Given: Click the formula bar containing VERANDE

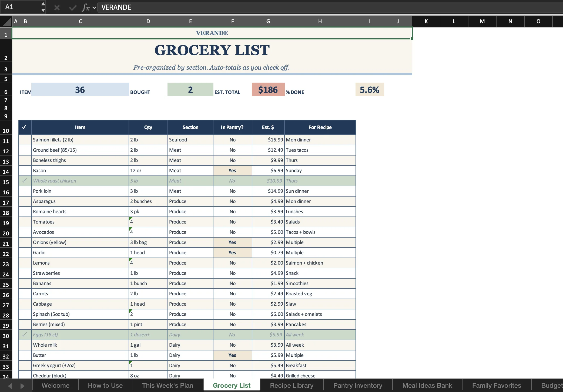Looking at the screenshot, I should coord(330,7).
